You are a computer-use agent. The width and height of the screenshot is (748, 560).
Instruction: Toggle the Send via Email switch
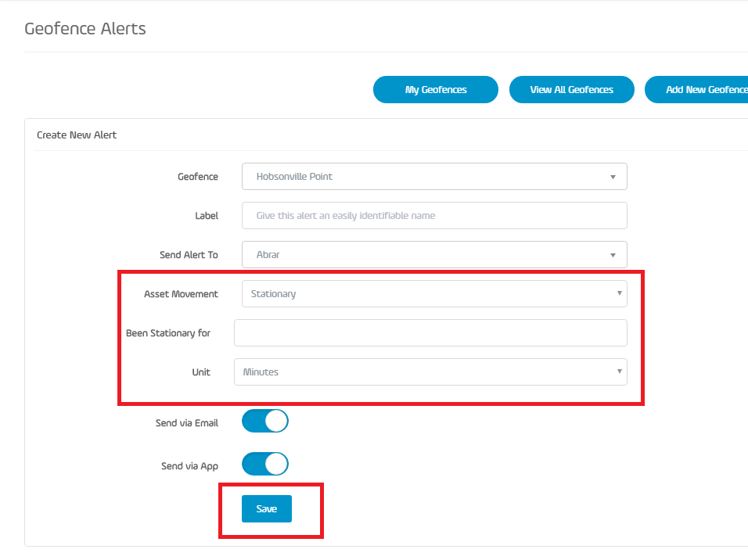(264, 422)
